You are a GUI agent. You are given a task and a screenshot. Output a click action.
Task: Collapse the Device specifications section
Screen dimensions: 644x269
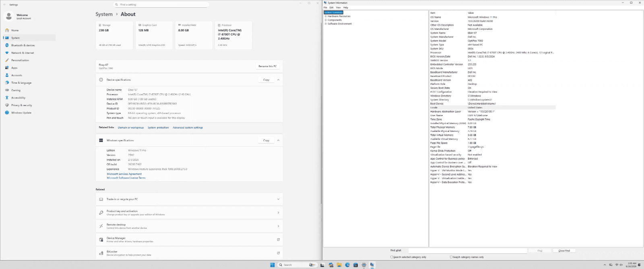coord(278,80)
